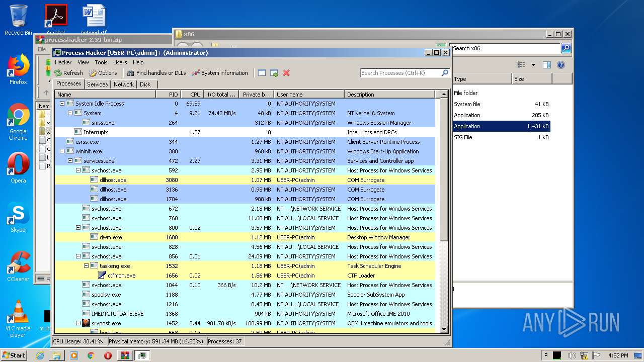Select the Processes tab
This screenshot has height=362, width=644.
pyautogui.click(x=68, y=84)
